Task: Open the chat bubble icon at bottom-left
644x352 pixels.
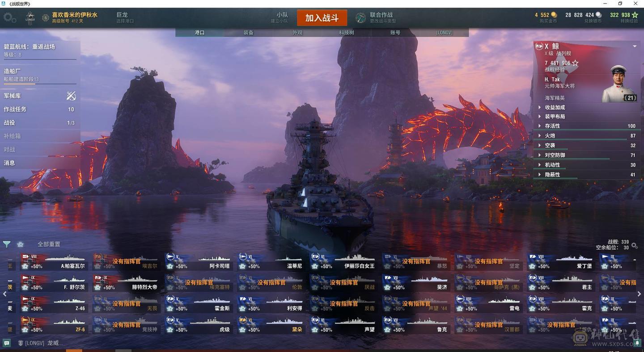Action: click(x=6, y=343)
